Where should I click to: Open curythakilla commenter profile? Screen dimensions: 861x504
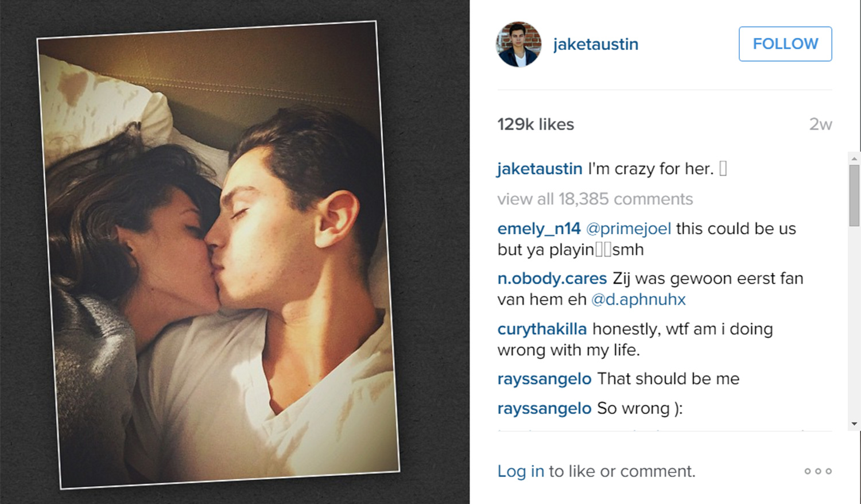click(542, 329)
